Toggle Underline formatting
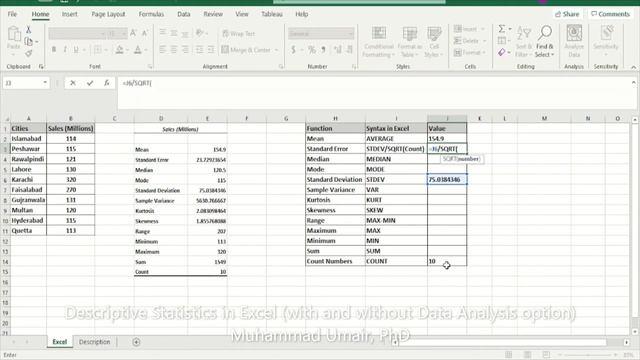The height and width of the screenshot is (360, 640). point(76,50)
